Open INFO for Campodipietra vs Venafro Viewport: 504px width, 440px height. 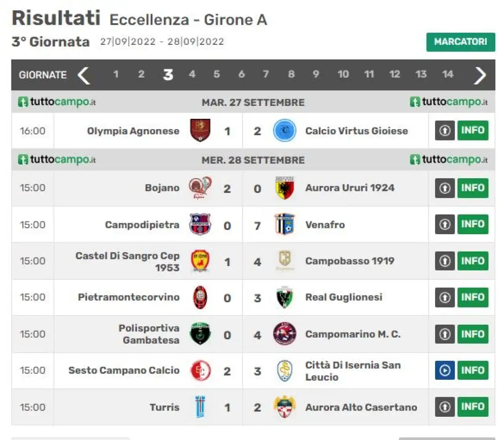pos(473,224)
